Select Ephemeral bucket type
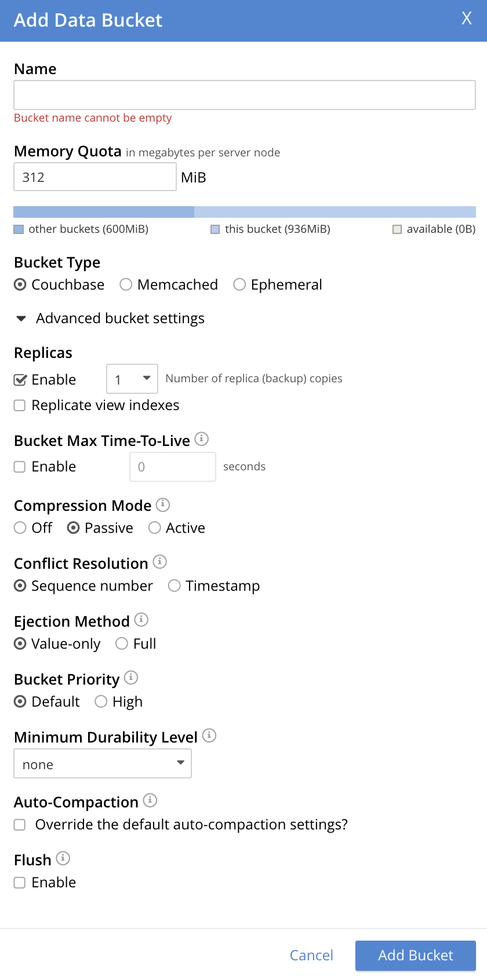 click(239, 285)
